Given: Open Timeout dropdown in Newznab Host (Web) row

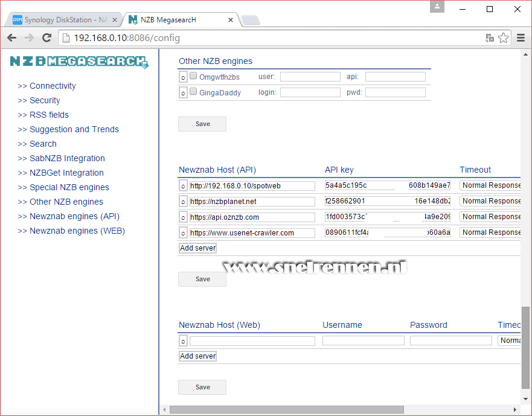Looking at the screenshot, I should (509, 341).
